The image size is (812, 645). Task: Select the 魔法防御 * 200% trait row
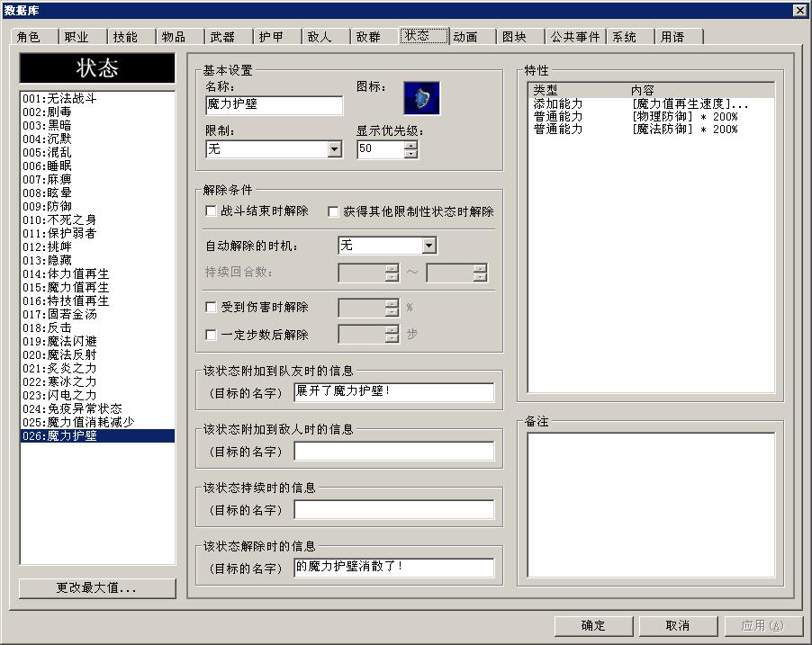point(651,129)
